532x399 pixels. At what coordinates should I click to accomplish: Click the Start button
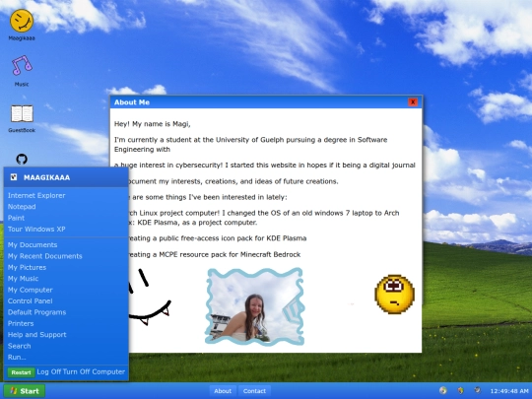point(25,391)
